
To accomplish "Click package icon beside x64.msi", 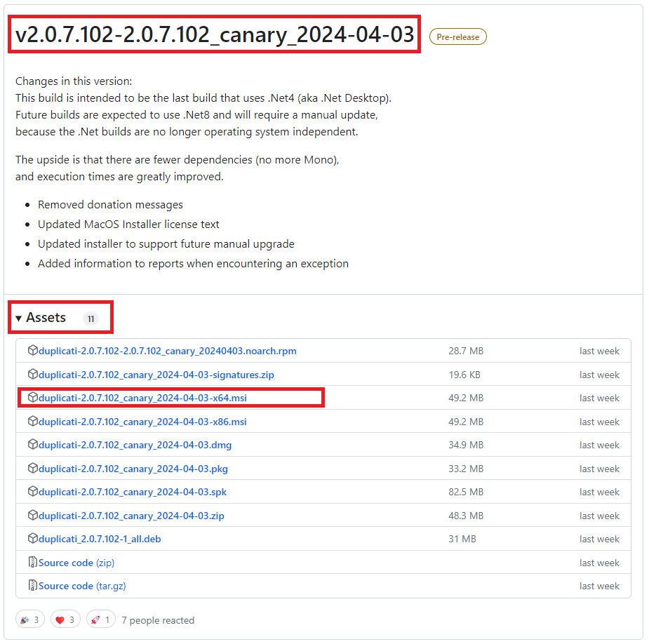I will coord(33,397).
